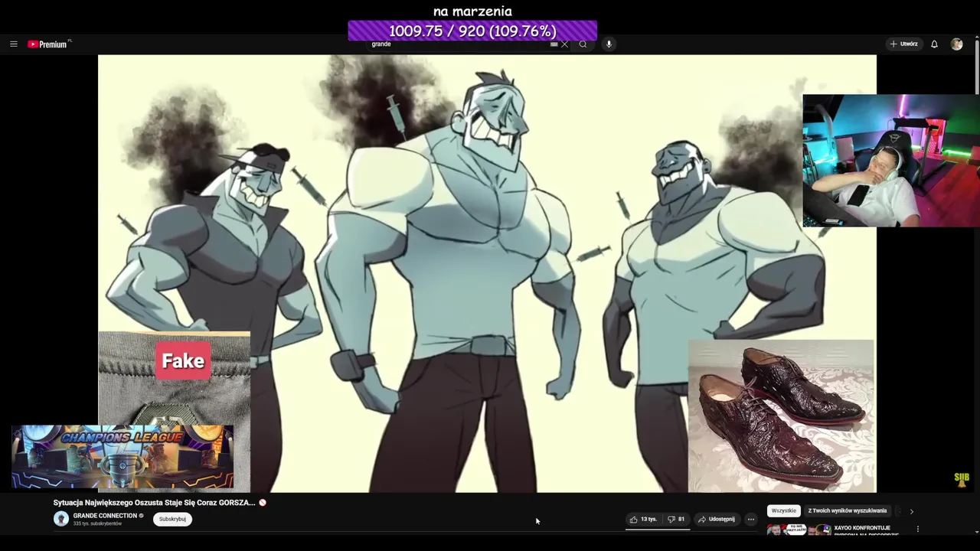Click '335 tys. subskrybentów' subscriber count

97,524
